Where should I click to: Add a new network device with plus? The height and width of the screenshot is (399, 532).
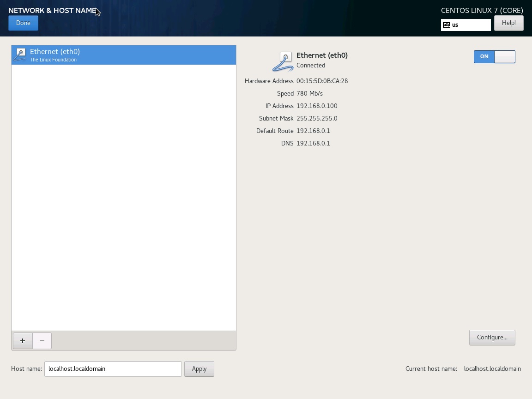23,341
